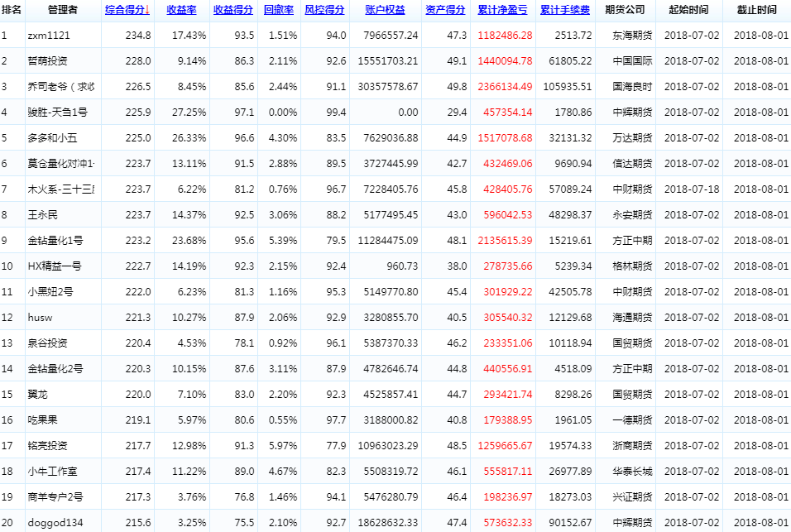791x532 pixels.
Task: Click the 截止时间 column header
Action: (757, 10)
